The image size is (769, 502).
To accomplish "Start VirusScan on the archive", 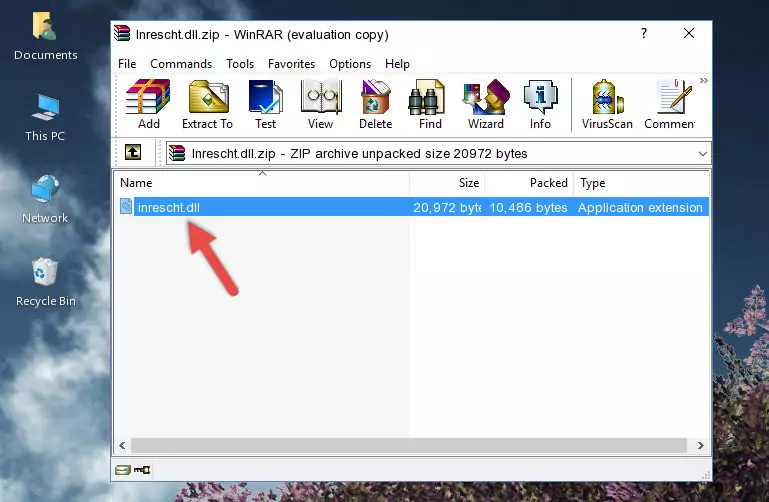I will pyautogui.click(x=607, y=104).
